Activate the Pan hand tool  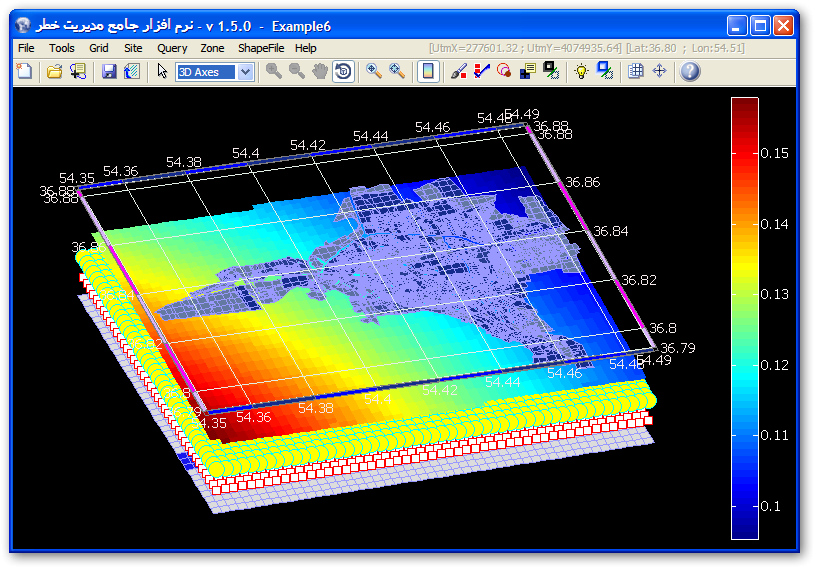pos(320,71)
